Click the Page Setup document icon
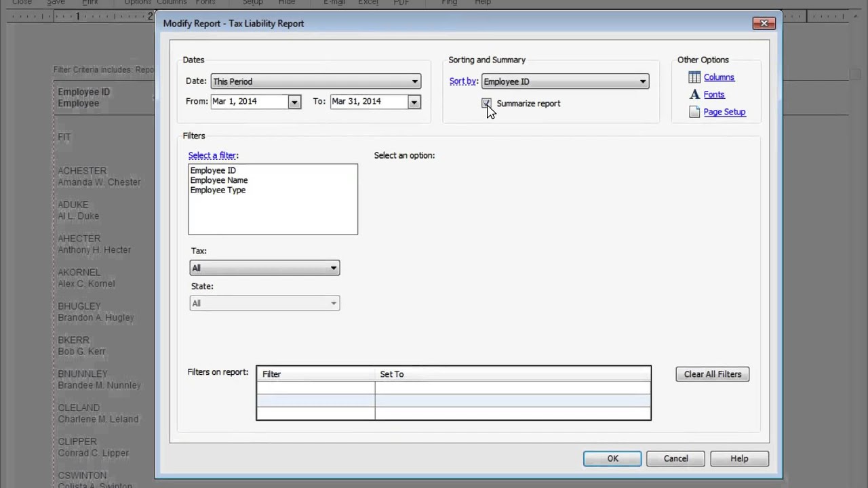The image size is (868, 488). [x=694, y=112]
